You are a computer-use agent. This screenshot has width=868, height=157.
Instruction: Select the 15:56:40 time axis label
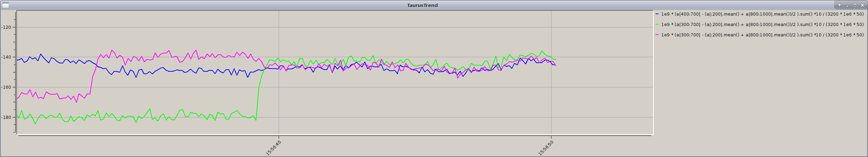pos(273,148)
